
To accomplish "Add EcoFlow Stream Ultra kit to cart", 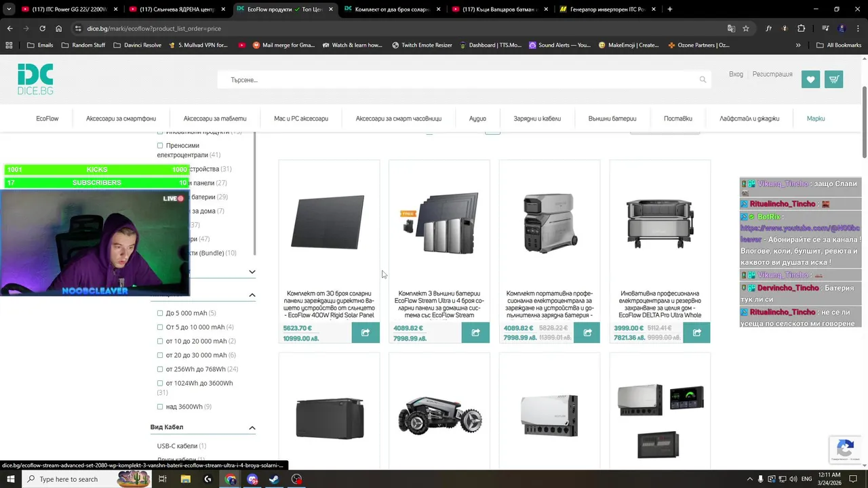I will [475, 333].
